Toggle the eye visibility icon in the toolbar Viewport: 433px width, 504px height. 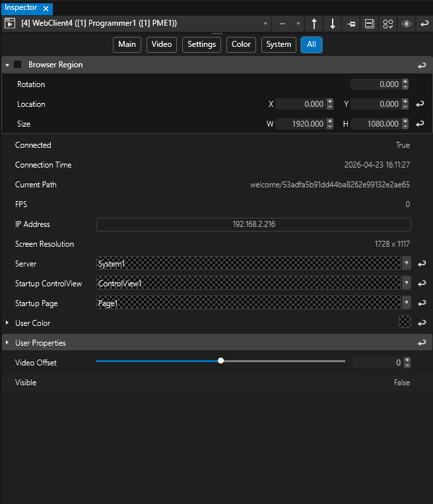point(407,24)
